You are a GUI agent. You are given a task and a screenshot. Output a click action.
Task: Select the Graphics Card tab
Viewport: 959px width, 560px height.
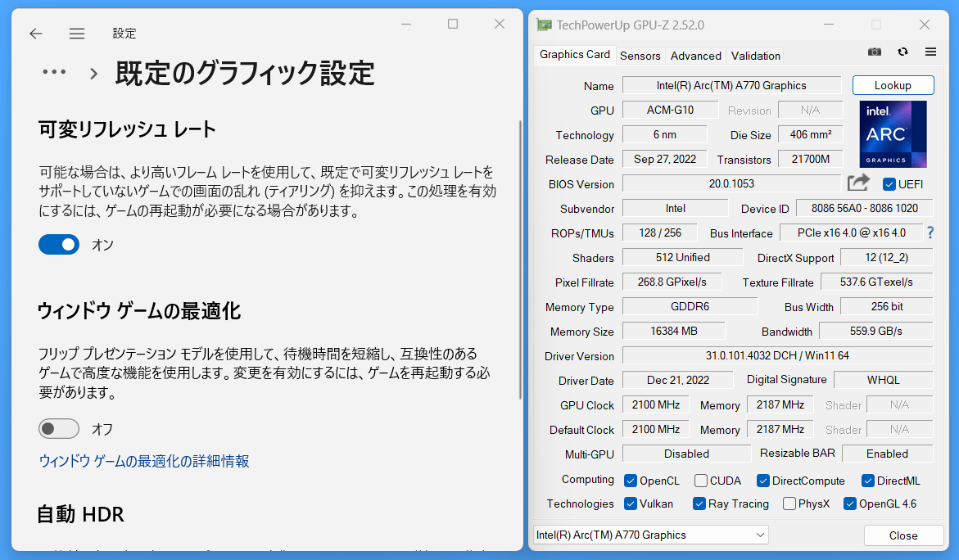[x=574, y=54]
